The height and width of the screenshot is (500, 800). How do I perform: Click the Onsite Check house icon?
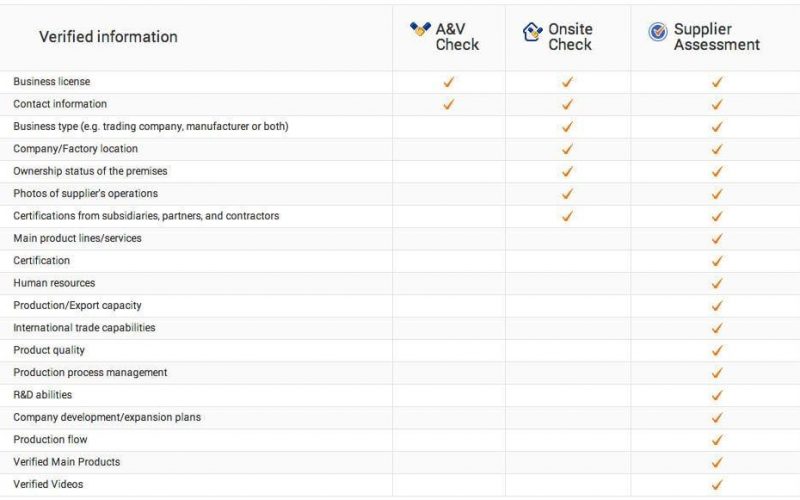(x=533, y=32)
